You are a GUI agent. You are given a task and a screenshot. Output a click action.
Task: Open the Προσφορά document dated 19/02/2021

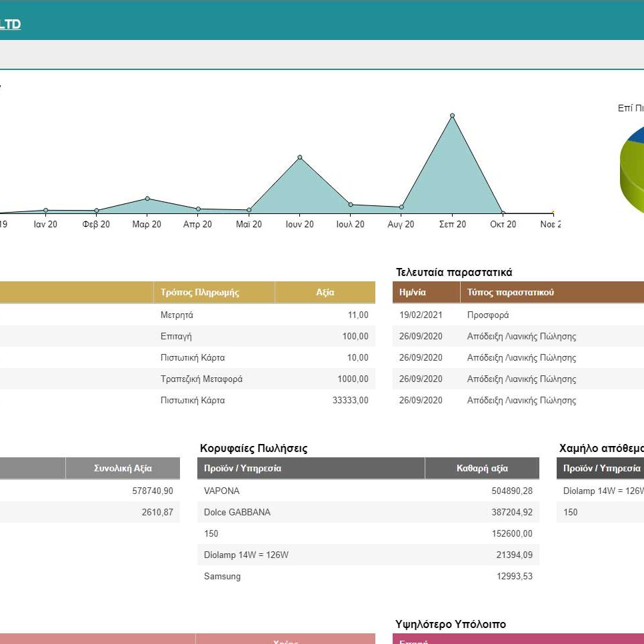coord(488,315)
